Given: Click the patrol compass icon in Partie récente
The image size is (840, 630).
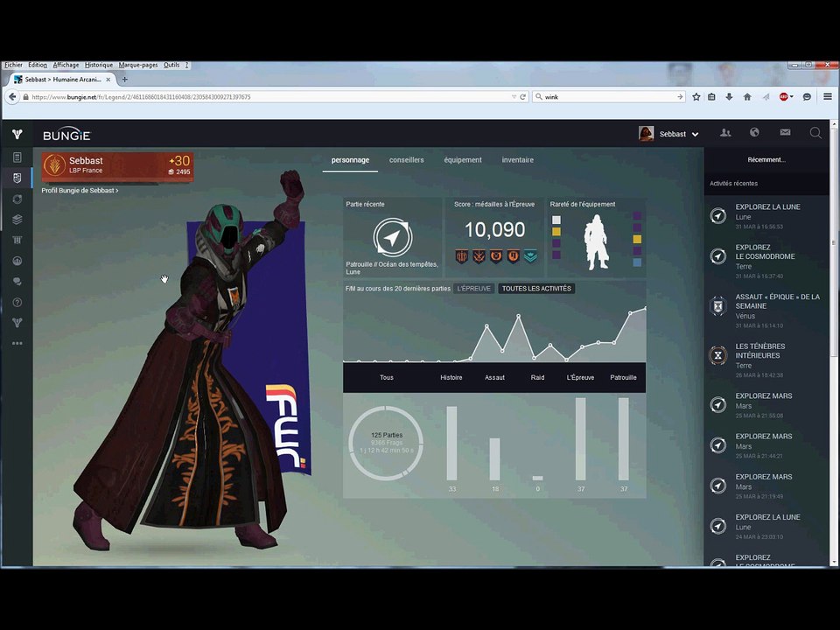Looking at the screenshot, I should [x=393, y=237].
